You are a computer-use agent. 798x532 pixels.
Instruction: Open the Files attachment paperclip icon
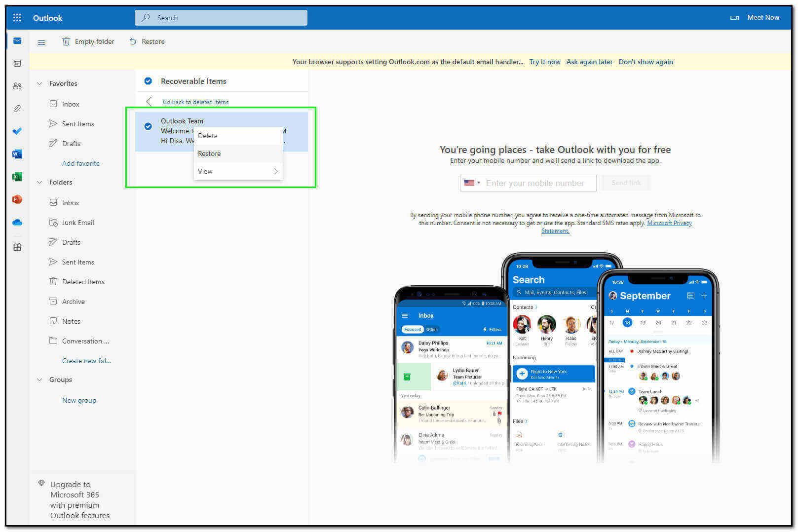[x=17, y=109]
